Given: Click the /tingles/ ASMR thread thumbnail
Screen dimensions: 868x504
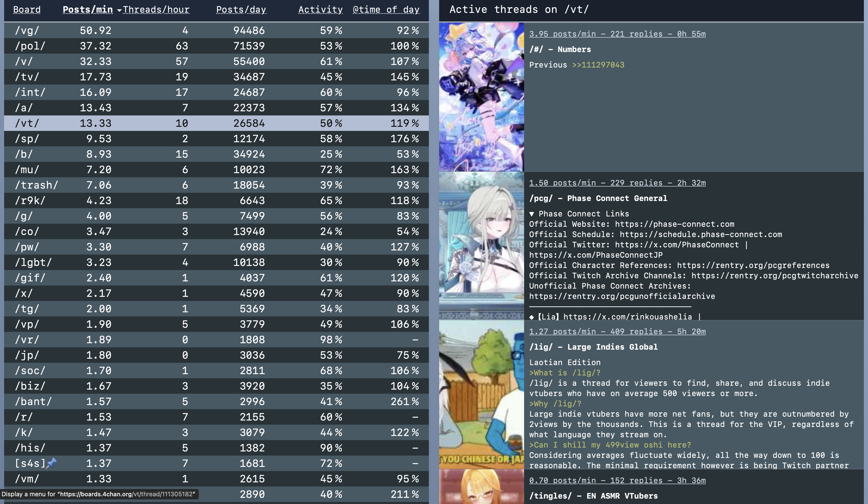Looking at the screenshot, I should click(x=481, y=487).
